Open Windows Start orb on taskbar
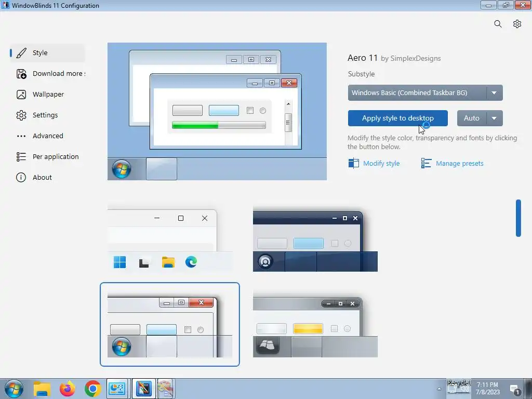 pos(14,389)
